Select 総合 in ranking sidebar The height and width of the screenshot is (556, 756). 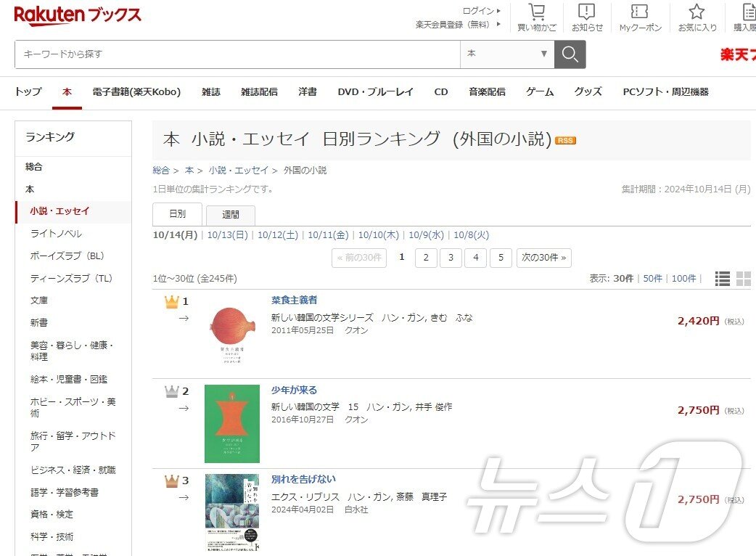pos(34,167)
